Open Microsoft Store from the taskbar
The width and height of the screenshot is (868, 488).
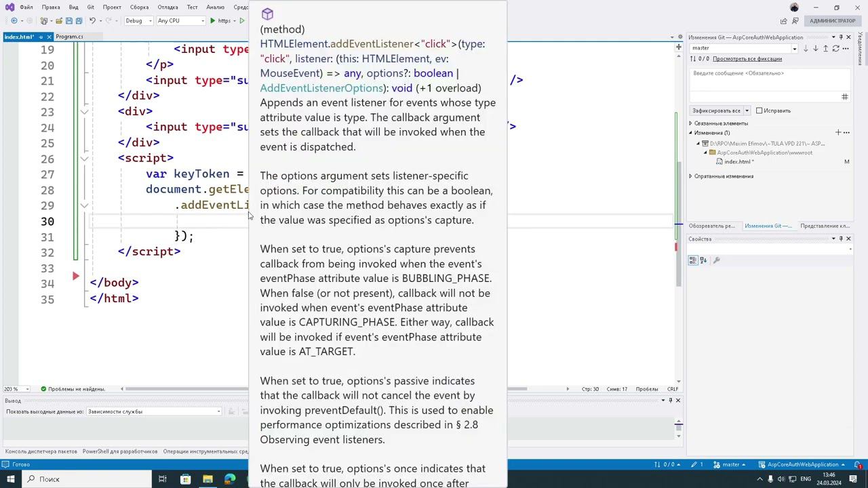[x=185, y=479]
